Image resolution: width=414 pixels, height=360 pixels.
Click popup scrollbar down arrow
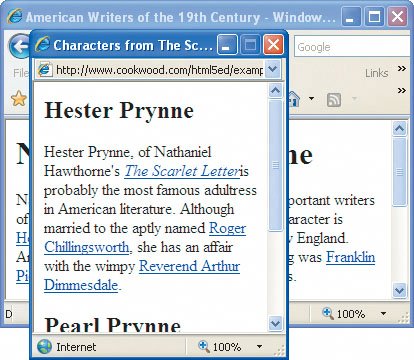tap(275, 323)
